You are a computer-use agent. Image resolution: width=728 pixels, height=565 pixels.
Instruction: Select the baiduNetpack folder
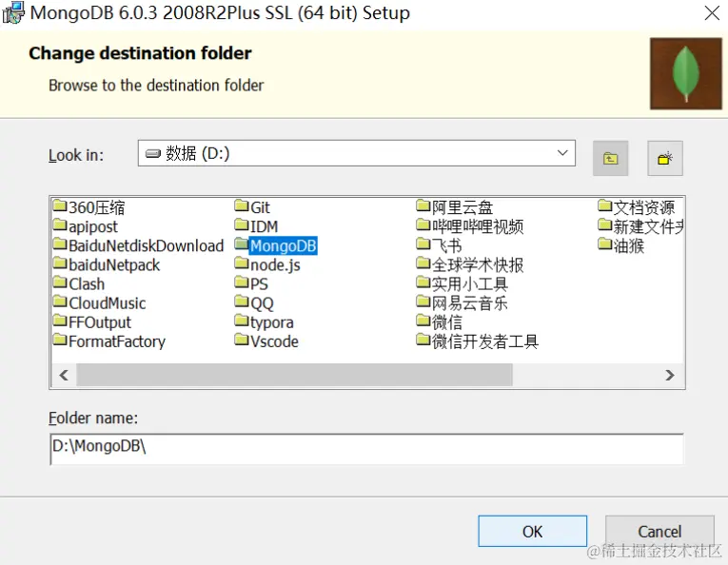tap(107, 264)
